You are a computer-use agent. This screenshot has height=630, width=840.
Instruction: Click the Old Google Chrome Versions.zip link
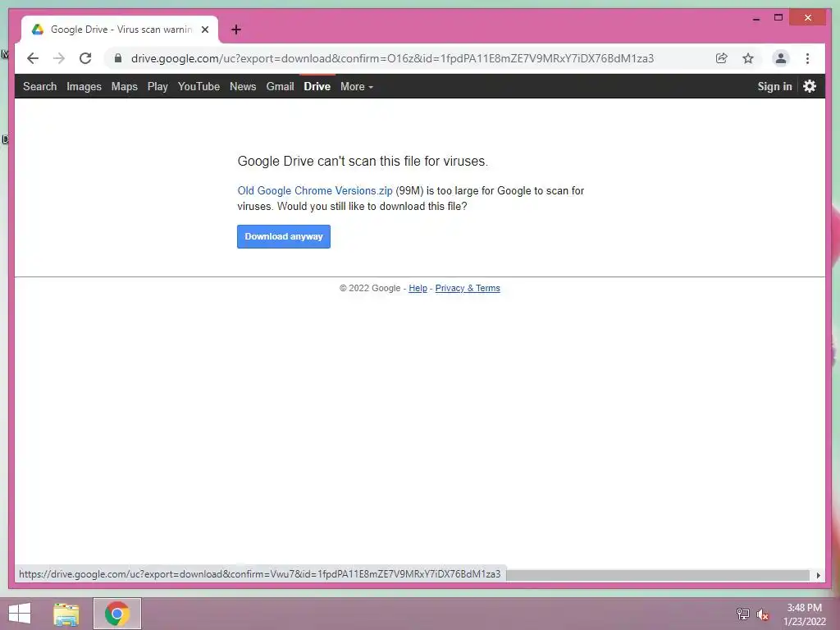315,190
